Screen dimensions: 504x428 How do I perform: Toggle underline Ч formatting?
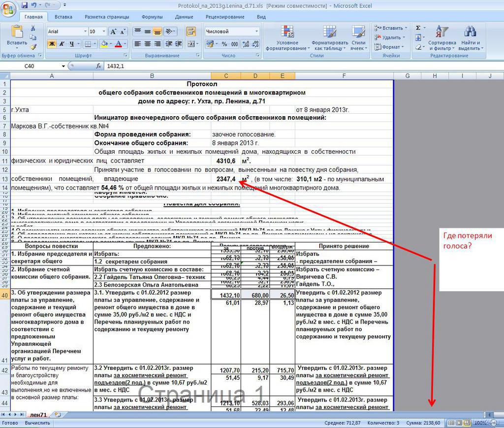coord(71,44)
